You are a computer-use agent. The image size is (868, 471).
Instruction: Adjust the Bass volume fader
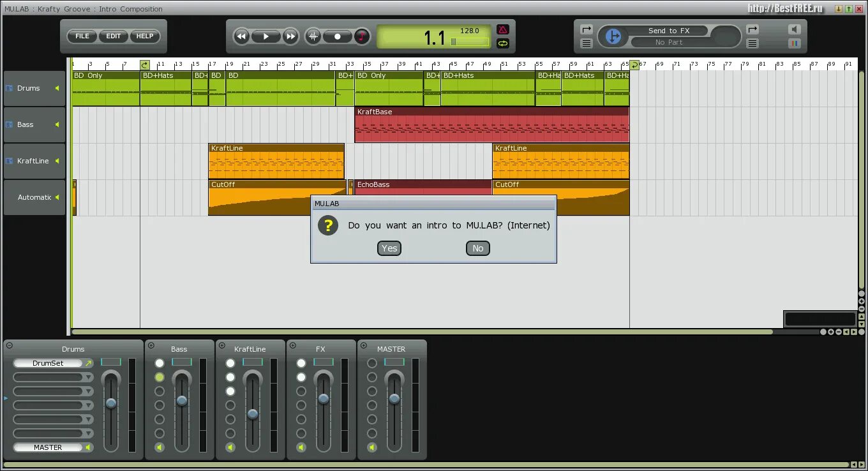tap(182, 401)
